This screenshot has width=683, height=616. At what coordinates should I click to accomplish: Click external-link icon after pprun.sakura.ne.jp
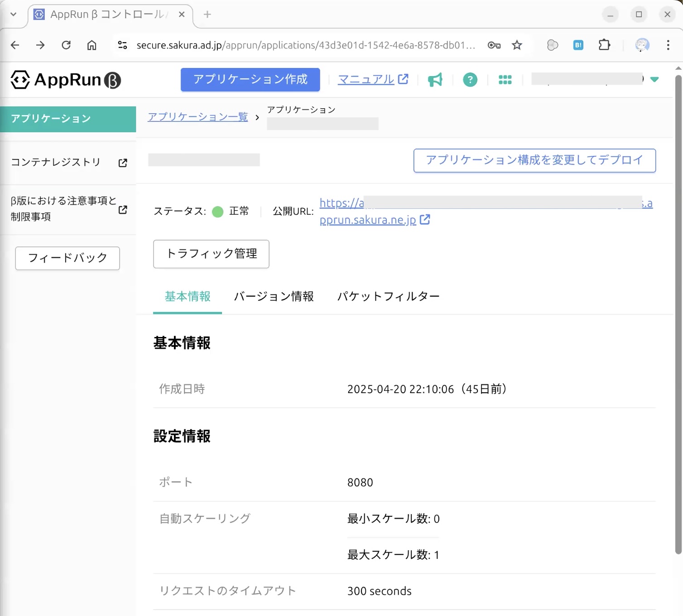425,220
